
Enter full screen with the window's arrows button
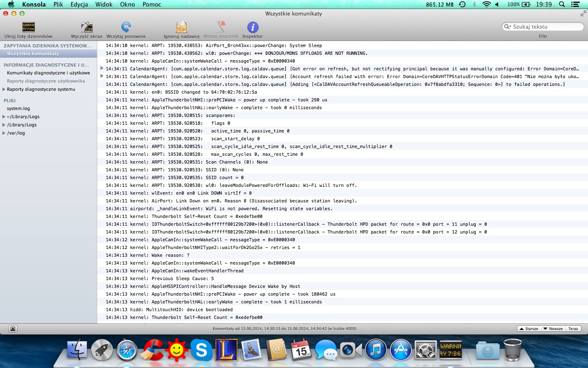click(x=583, y=13)
